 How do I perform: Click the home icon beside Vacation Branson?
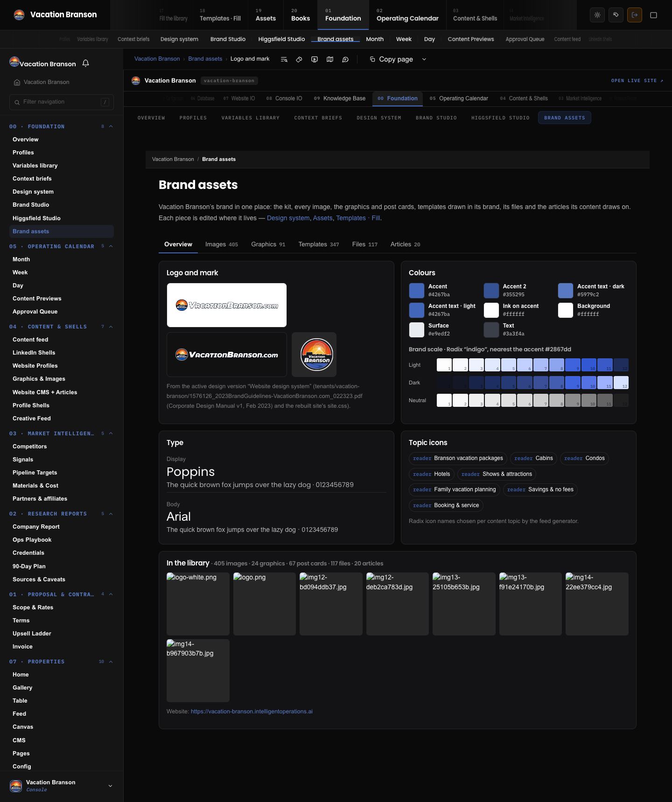(x=17, y=82)
